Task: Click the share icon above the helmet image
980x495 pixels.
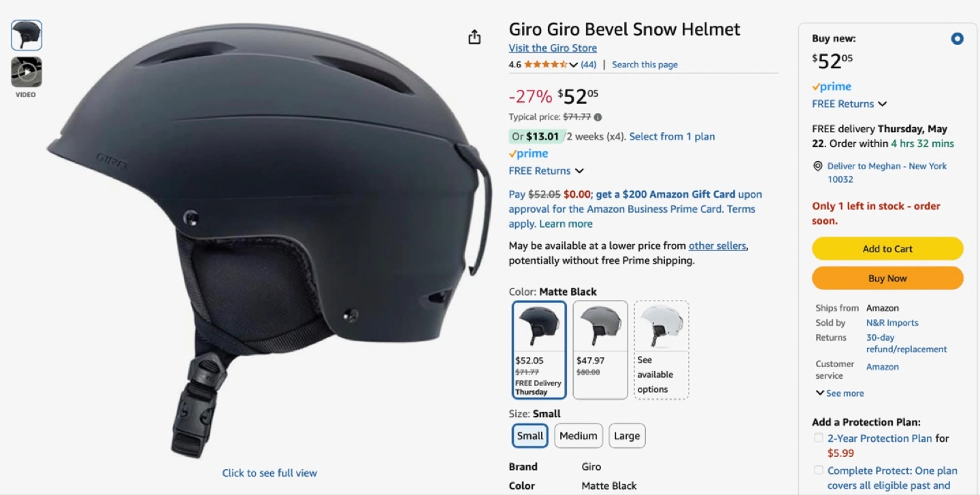Action: (x=474, y=37)
